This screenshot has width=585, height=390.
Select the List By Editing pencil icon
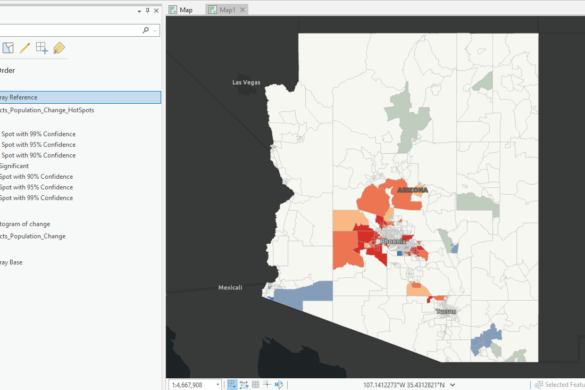pos(25,48)
